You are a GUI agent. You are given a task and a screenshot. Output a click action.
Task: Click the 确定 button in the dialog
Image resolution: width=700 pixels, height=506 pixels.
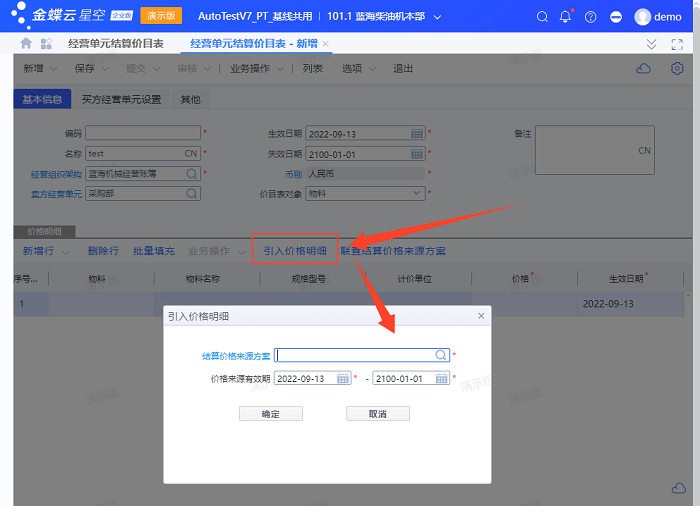coord(270,414)
